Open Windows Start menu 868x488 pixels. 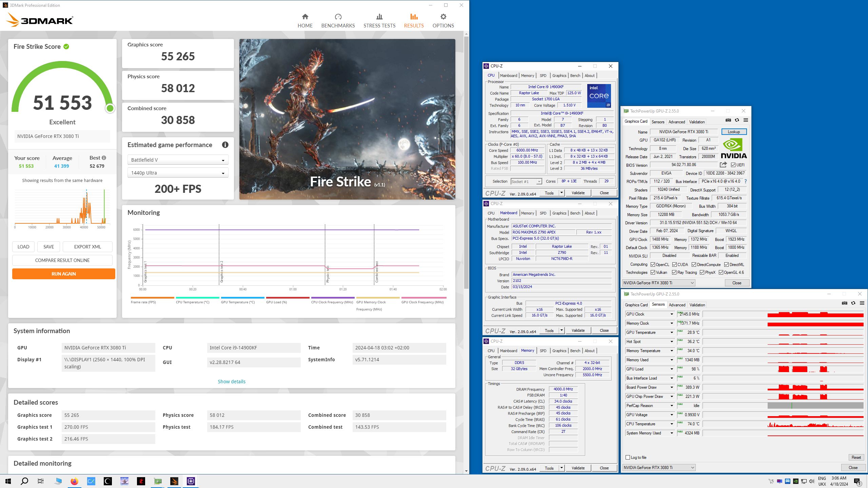click(x=8, y=481)
